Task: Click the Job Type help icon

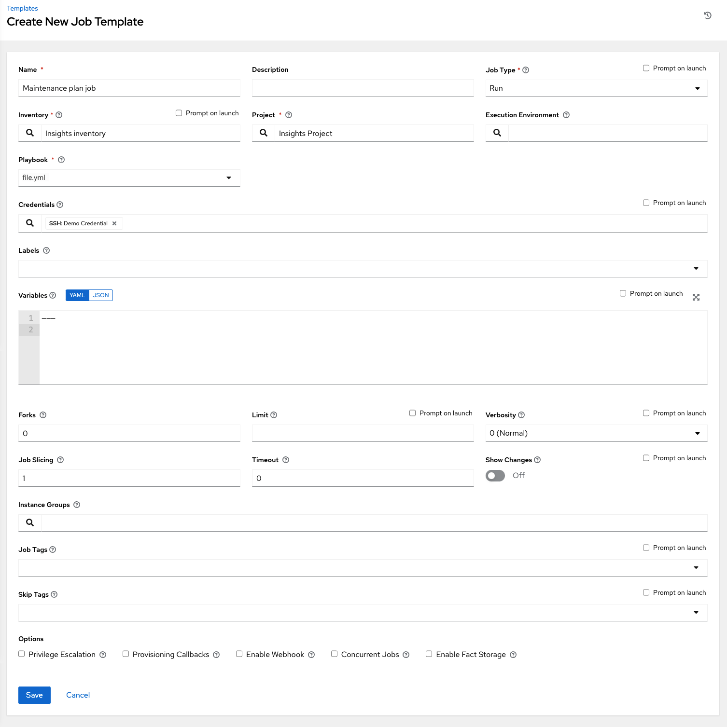Action: pyautogui.click(x=526, y=69)
